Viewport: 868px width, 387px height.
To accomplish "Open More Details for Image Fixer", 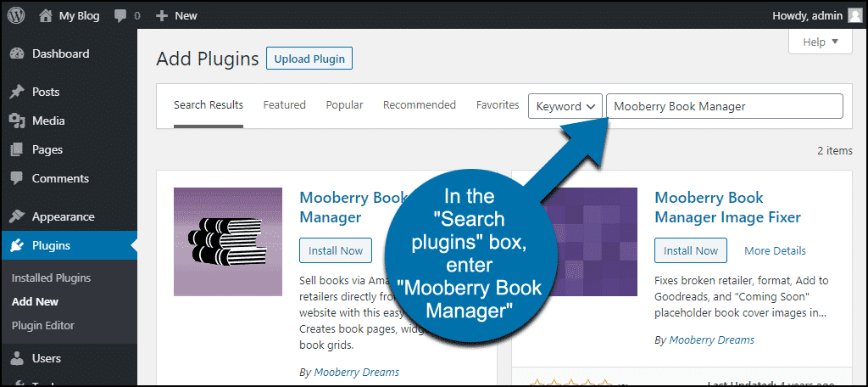I will coord(775,250).
